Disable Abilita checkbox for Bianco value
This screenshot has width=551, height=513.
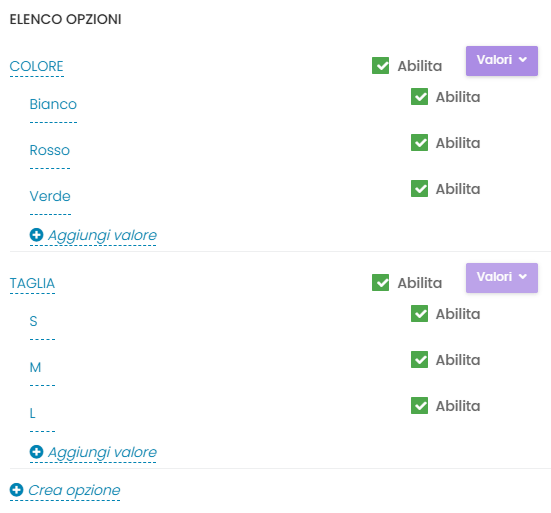point(420,97)
